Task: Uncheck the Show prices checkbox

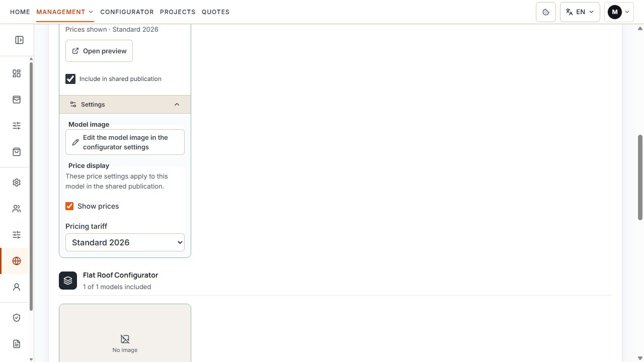Action: 69,206
